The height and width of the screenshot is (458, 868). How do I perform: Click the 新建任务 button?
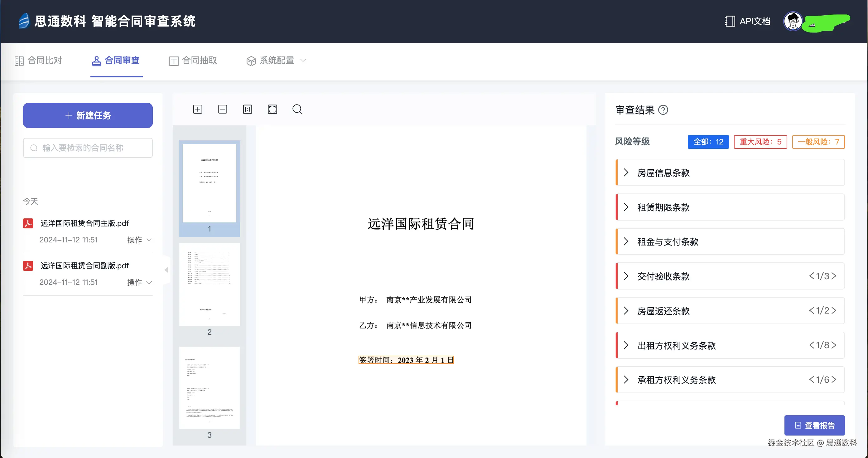pos(88,115)
